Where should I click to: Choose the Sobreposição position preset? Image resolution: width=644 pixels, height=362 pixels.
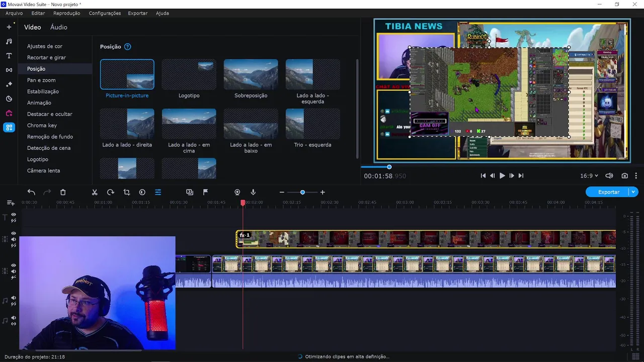[251, 74]
